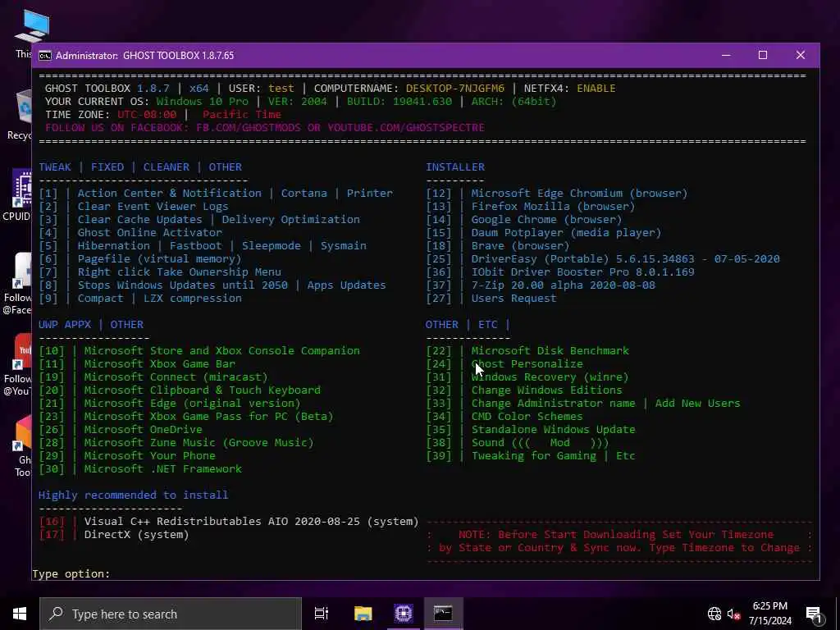The width and height of the screenshot is (840, 630).
Task: Click 'Microsoft Connect (miracast)' entry
Action: click(176, 377)
